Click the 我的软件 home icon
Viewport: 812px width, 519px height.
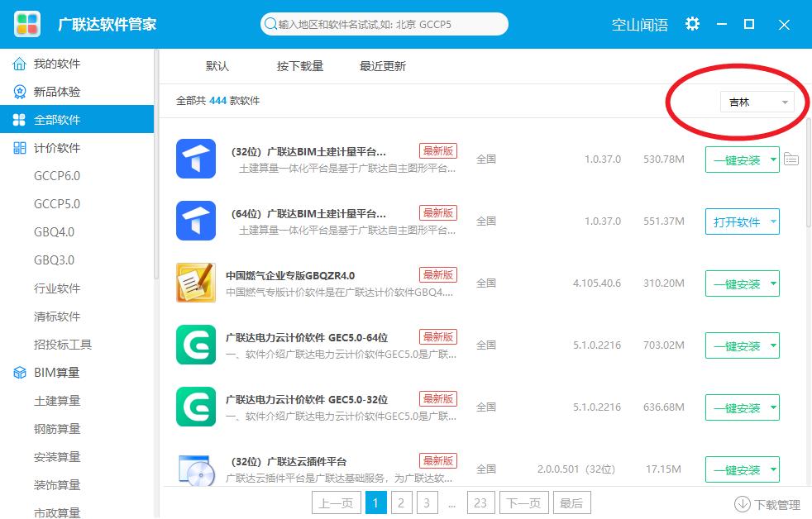(19, 64)
